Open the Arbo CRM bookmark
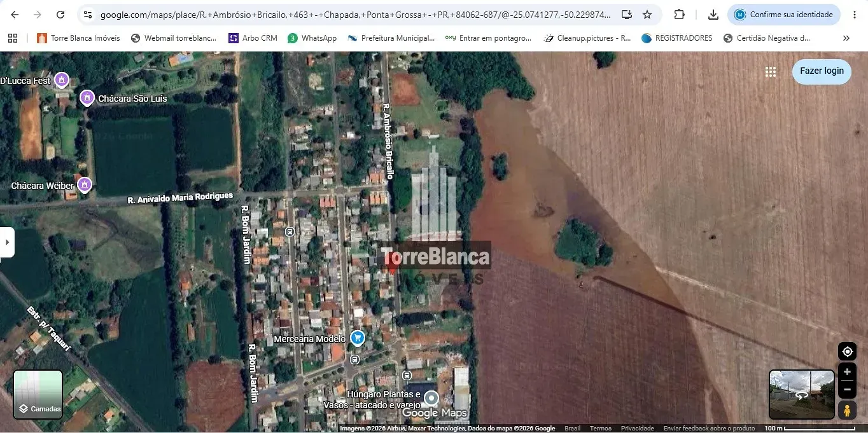Screen dimensions: 868x433 (253, 38)
